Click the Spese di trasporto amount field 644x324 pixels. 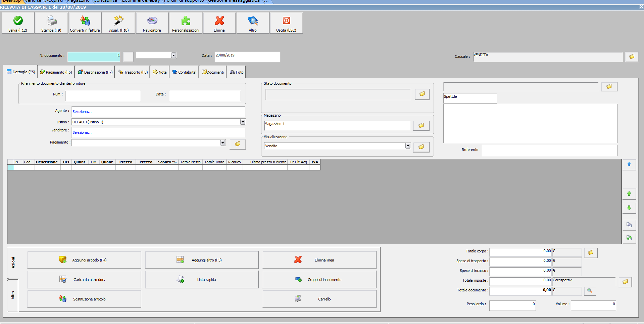[521, 262]
